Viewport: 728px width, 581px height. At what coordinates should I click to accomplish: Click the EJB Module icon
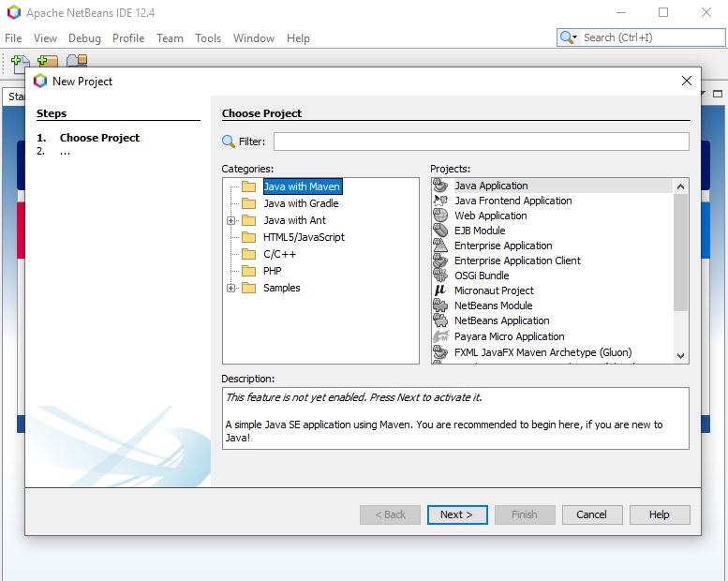click(440, 231)
